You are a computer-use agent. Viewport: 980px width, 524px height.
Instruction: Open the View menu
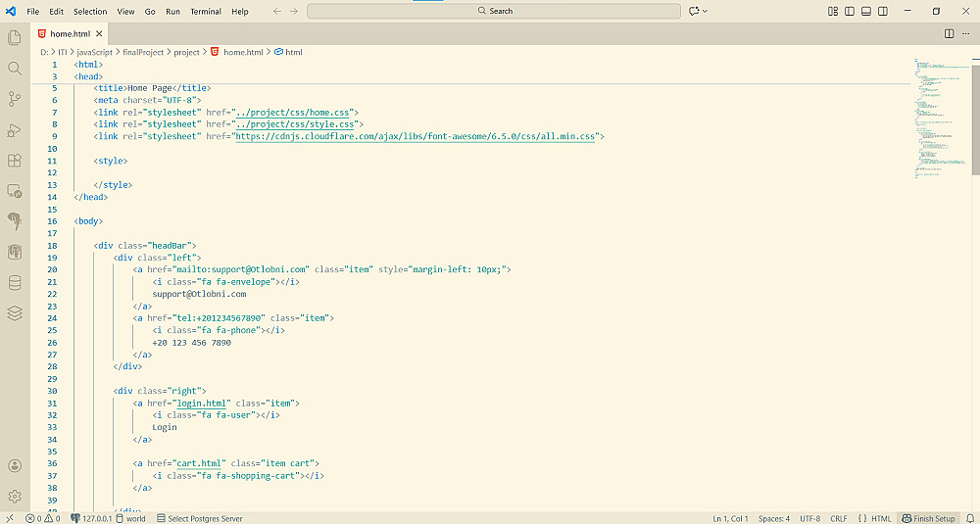(x=125, y=11)
